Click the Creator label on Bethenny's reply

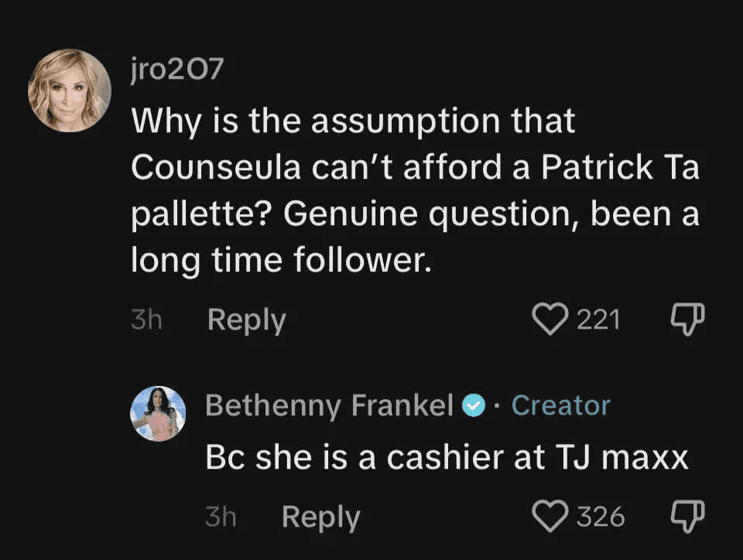click(560, 405)
